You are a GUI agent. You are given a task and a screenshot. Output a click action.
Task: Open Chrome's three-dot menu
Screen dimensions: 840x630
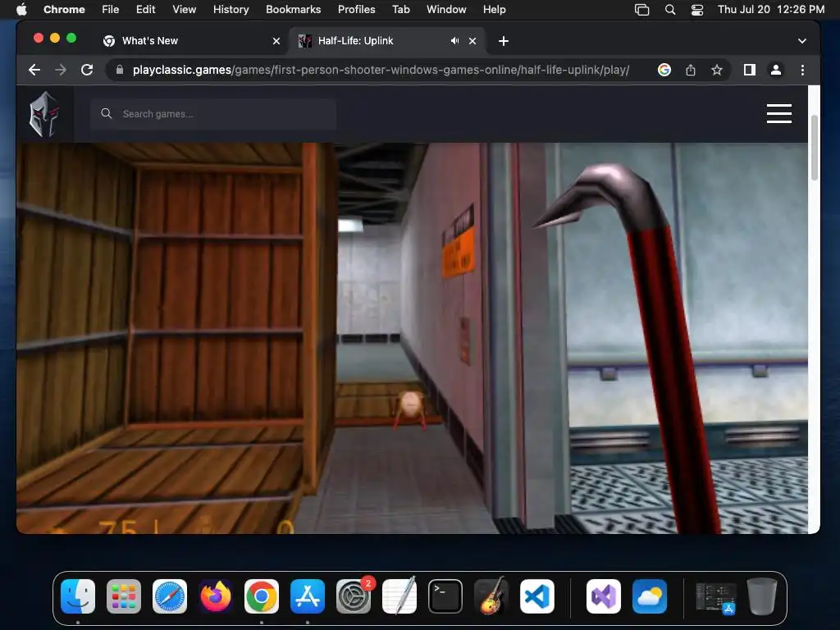tap(802, 70)
